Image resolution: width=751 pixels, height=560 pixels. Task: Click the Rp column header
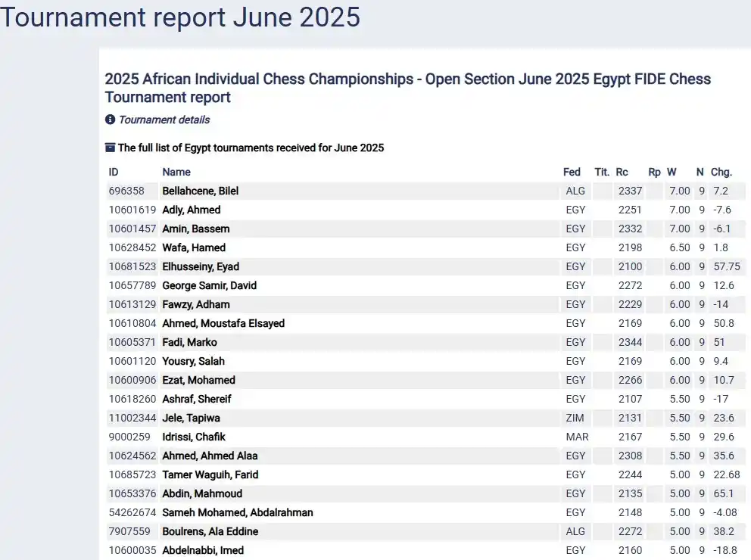click(x=654, y=173)
